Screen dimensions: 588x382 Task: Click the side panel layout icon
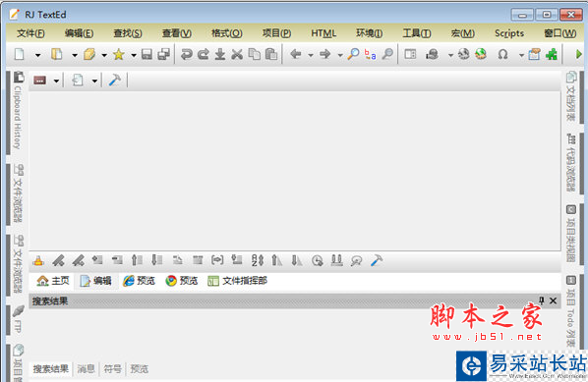[410, 54]
